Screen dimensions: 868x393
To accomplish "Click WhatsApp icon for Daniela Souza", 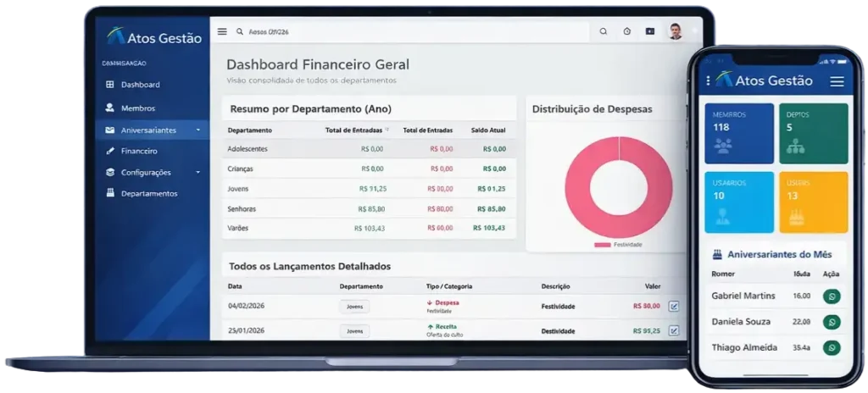I will (832, 322).
